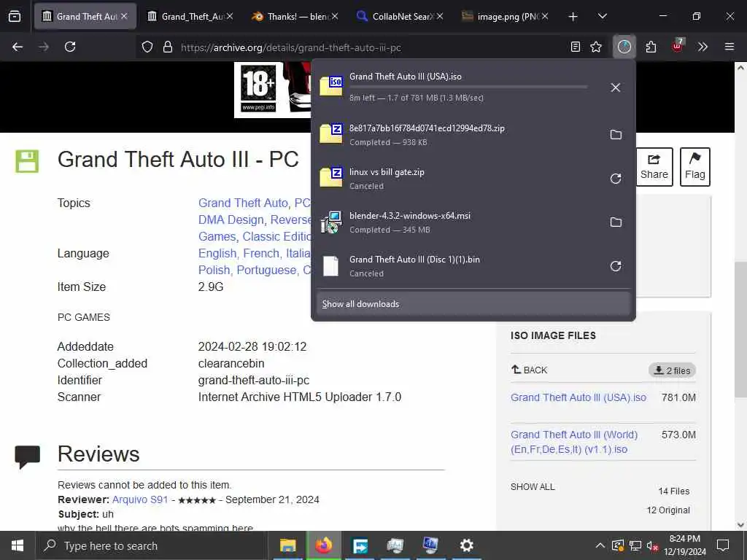
Task: Download Grand Theft Auto III (USA).iso link
Action: click(578, 397)
